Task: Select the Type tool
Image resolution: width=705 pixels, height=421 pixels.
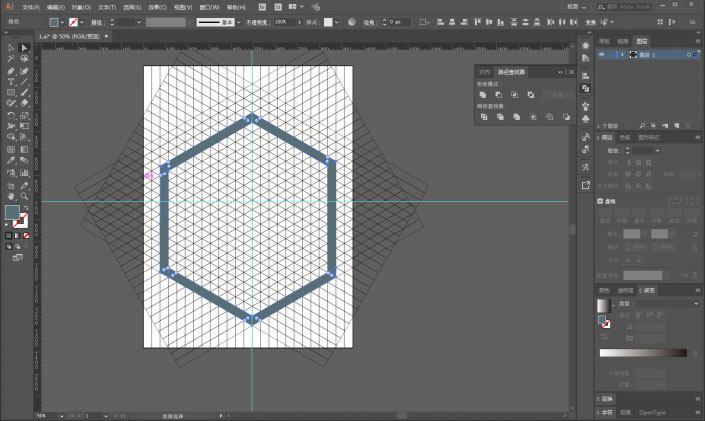Action: coord(11,82)
